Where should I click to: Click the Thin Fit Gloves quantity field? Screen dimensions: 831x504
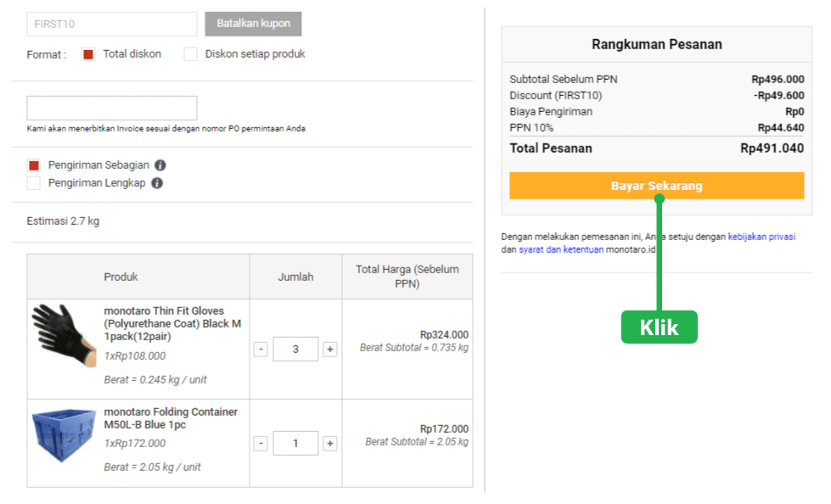tap(295, 349)
